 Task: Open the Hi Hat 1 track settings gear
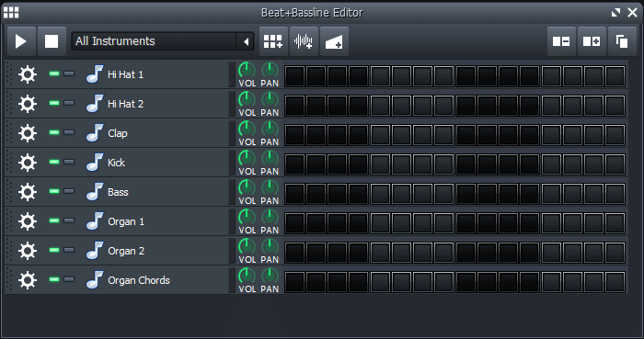coord(28,74)
